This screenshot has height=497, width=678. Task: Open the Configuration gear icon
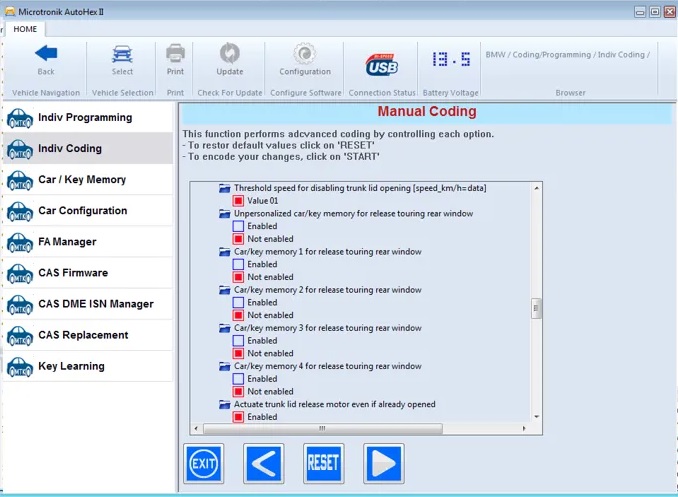point(305,54)
